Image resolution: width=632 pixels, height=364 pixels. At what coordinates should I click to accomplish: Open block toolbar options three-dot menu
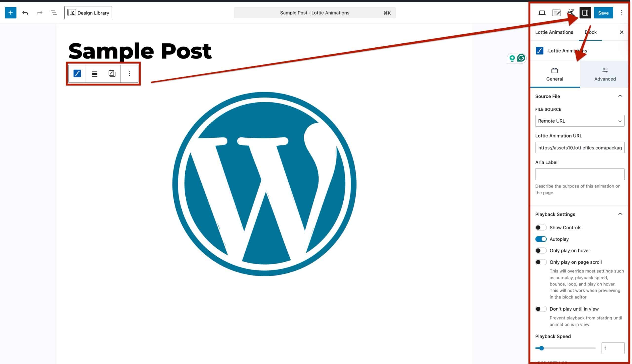[129, 74]
